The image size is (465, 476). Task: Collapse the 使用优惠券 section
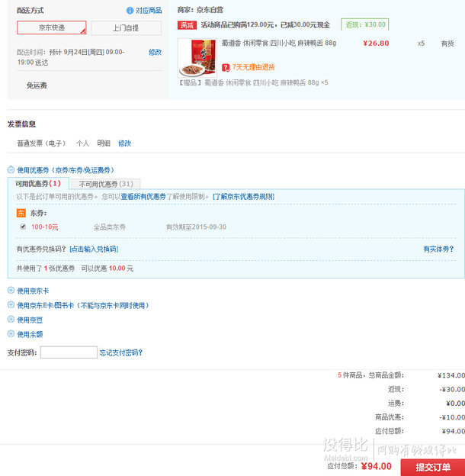tap(11, 169)
